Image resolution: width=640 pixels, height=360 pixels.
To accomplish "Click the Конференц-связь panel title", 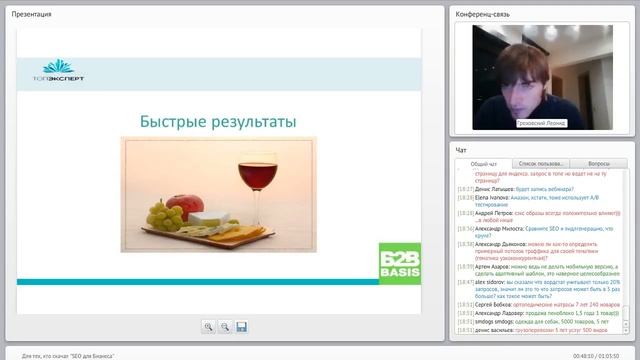I will [x=482, y=14].
